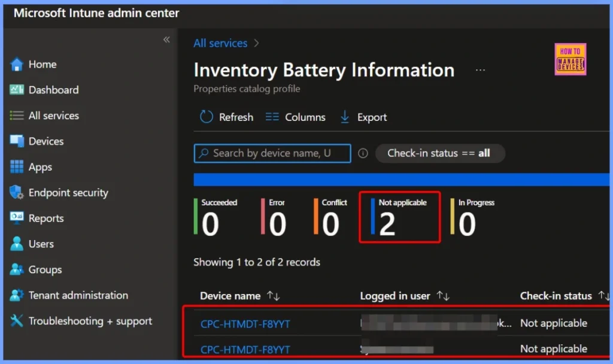
Task: Sort by Check-in status arrows
Action: 603,296
